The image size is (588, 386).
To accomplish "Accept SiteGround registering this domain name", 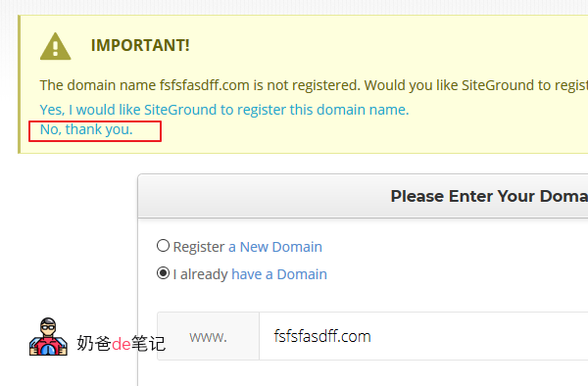I will (x=224, y=110).
